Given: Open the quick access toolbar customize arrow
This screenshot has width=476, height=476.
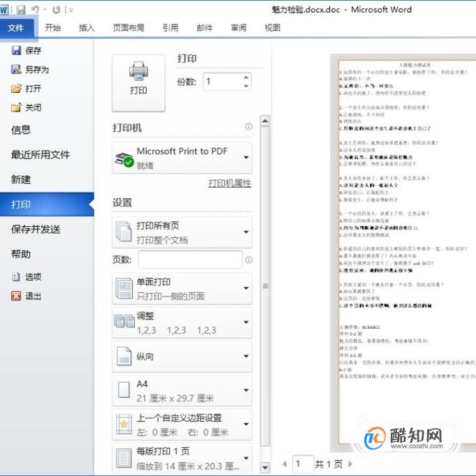Looking at the screenshot, I should click(70, 10).
